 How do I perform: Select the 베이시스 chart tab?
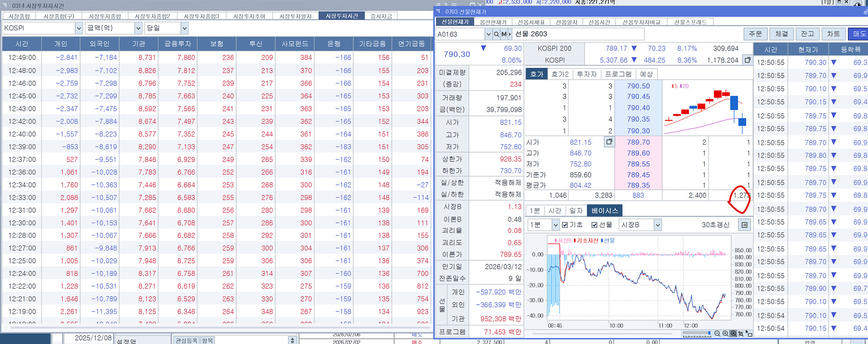[604, 211]
